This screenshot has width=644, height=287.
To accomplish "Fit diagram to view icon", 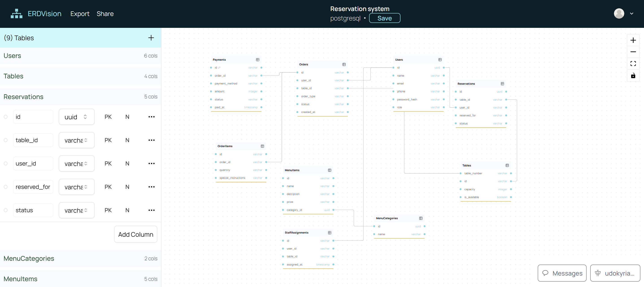I will coord(633,64).
